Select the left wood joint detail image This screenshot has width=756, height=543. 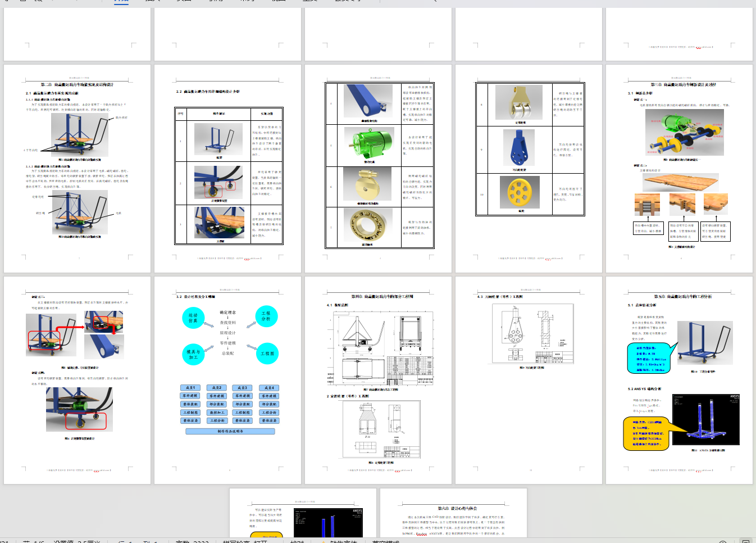pyautogui.click(x=647, y=205)
